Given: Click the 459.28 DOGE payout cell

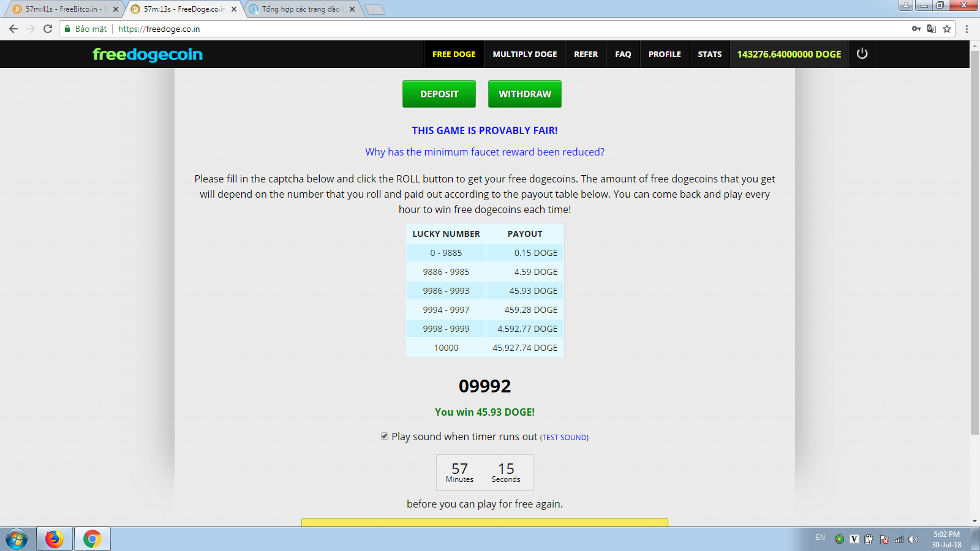Looking at the screenshot, I should coord(525,310).
